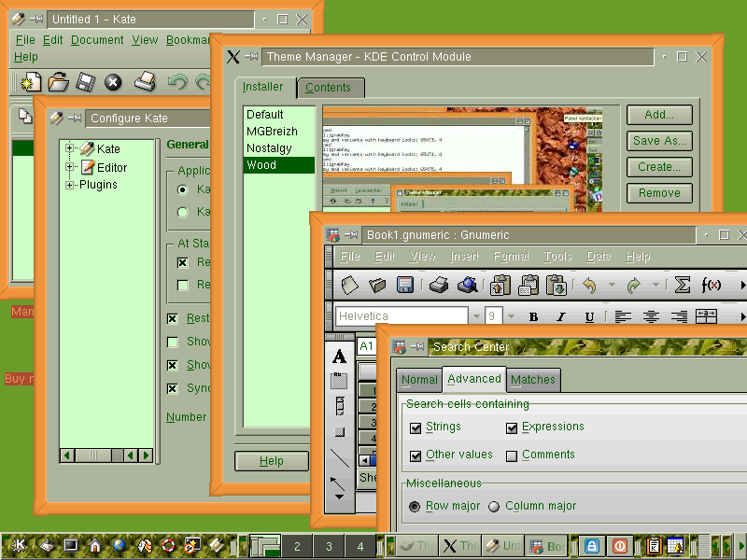747x560 pixels.
Task: Click the Wood theme preview image
Action: click(462, 160)
